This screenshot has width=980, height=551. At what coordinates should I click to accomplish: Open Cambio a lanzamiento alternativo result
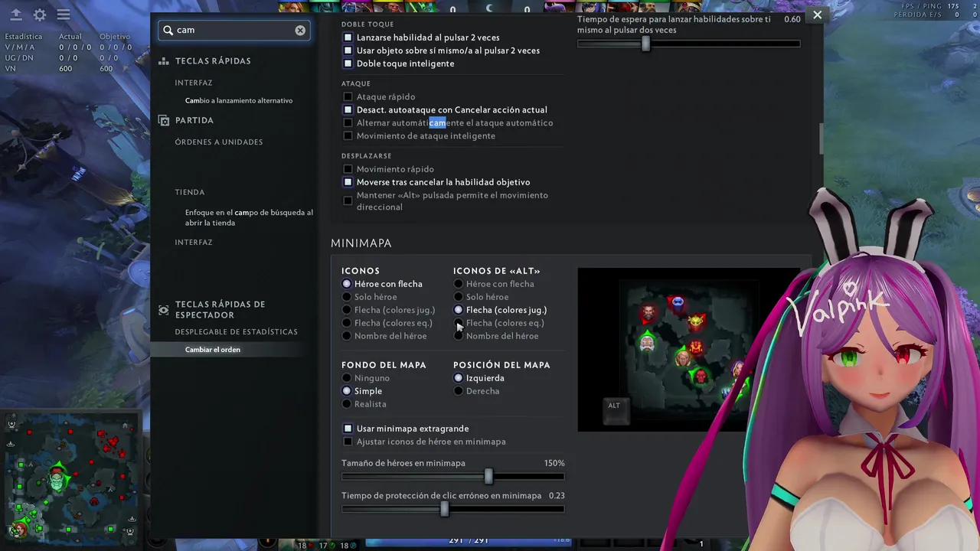click(x=239, y=101)
